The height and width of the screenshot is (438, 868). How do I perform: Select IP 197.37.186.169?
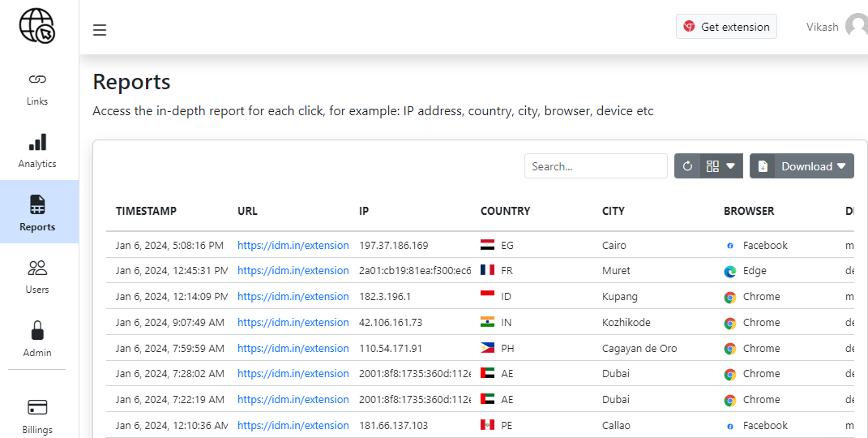(394, 245)
